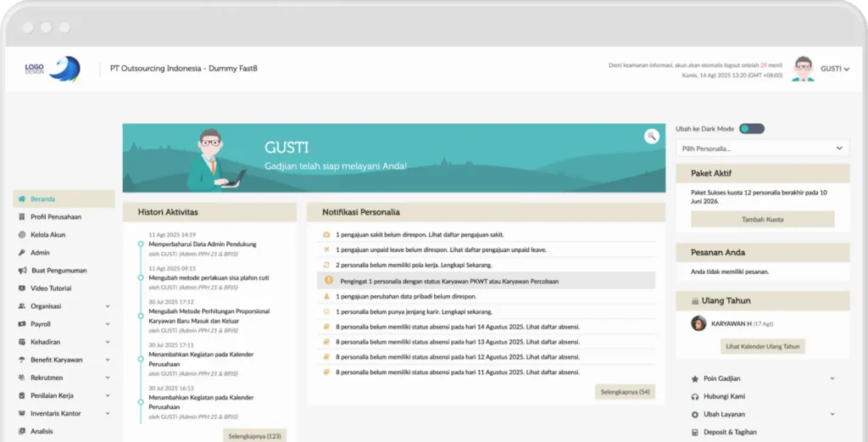This screenshot has width=868, height=442.
Task: Click the company logo in header
Action: pyautogui.click(x=53, y=69)
